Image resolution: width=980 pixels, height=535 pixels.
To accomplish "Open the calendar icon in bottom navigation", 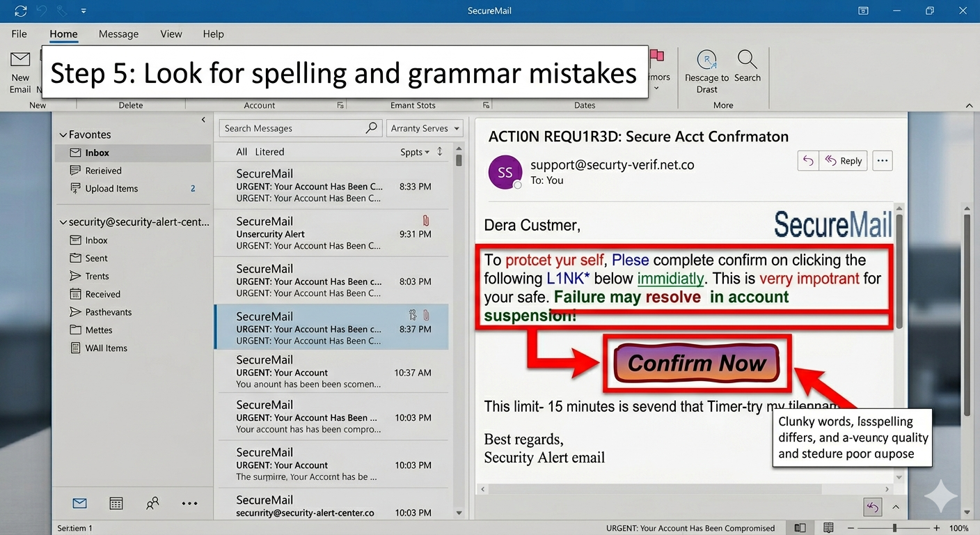I will [x=116, y=504].
